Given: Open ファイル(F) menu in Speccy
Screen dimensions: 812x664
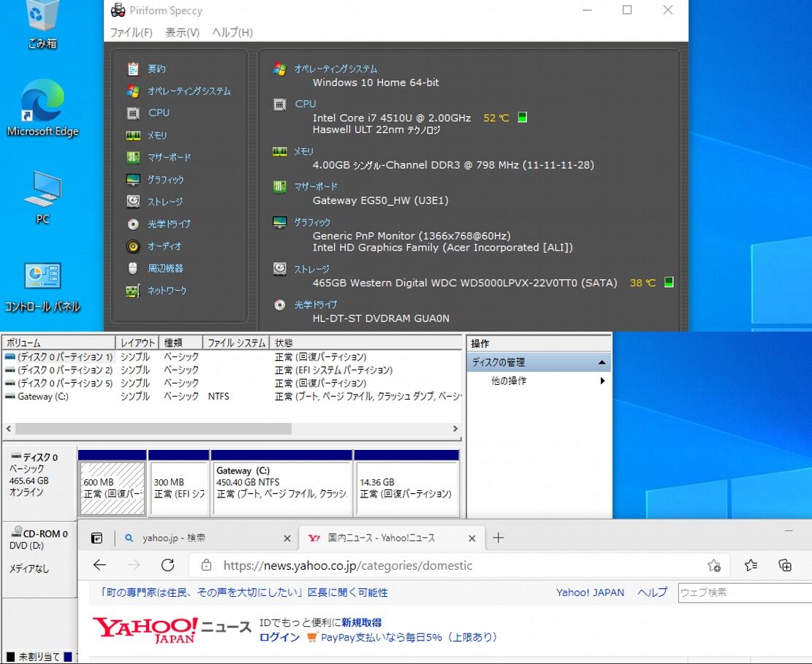Looking at the screenshot, I should coord(131,33).
